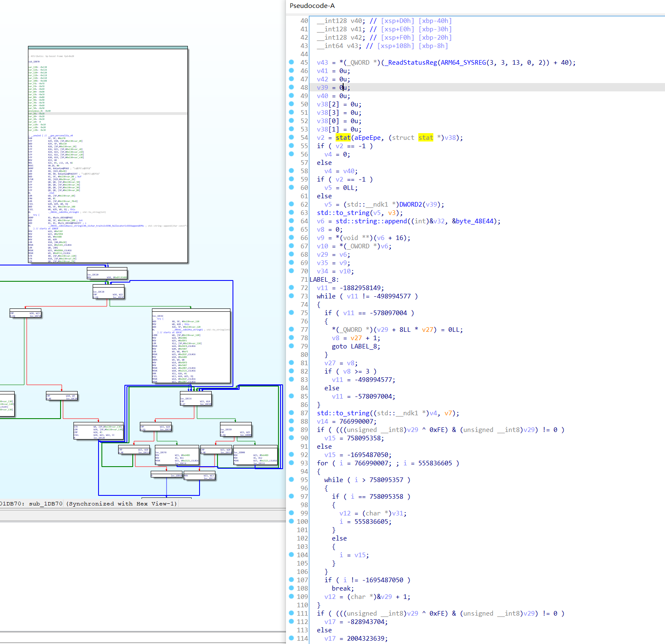Click &byte_48E44 reference on line 64

[x=472, y=221]
